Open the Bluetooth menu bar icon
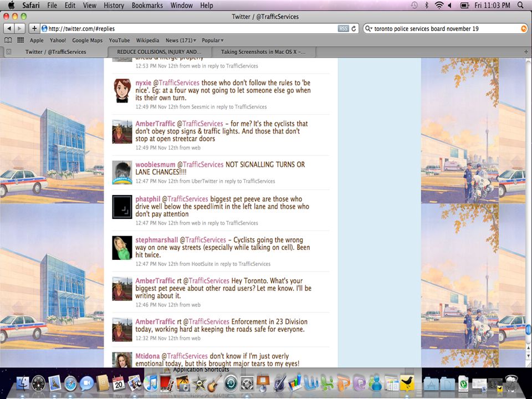Viewport: 532px width, 399px height. coord(427,5)
